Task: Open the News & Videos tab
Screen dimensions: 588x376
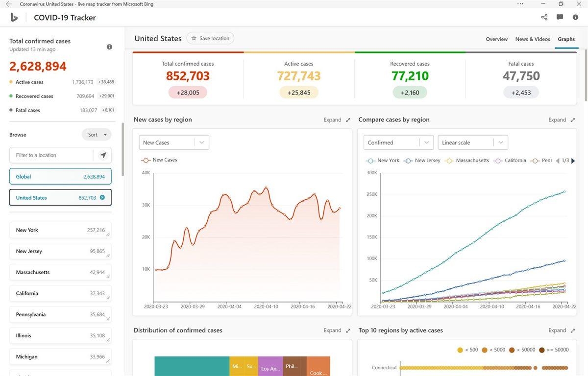Action: (x=532, y=39)
